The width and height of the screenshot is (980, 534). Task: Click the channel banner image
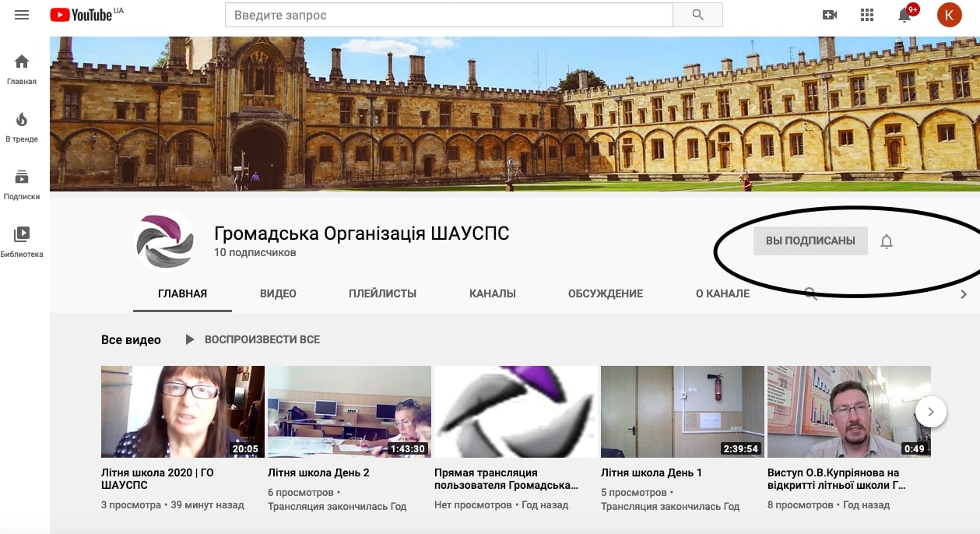(x=515, y=113)
